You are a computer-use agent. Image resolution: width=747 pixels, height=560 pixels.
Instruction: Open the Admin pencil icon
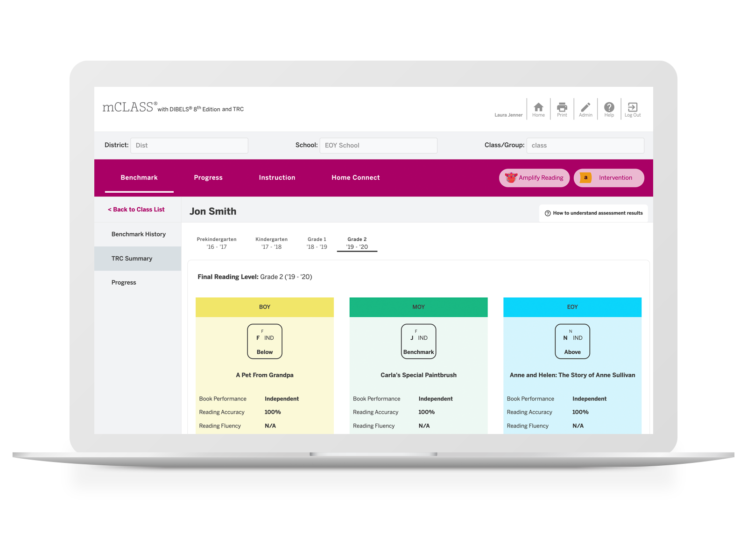(x=585, y=109)
